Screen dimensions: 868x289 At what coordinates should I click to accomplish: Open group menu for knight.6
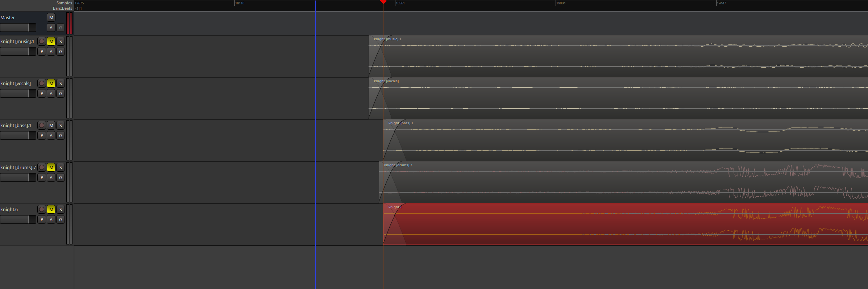[61, 219]
